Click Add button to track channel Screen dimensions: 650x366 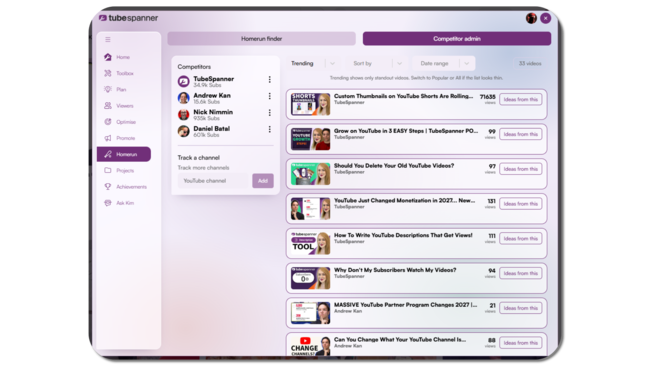263,181
